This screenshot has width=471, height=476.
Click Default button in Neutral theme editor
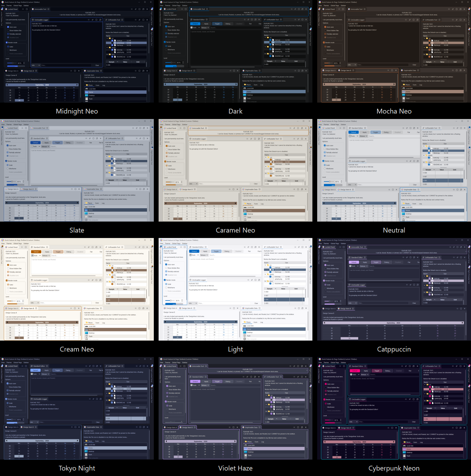tap(353, 132)
